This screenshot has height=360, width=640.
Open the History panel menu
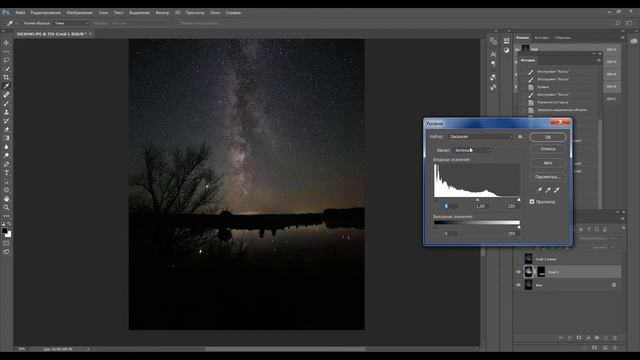coord(599,60)
